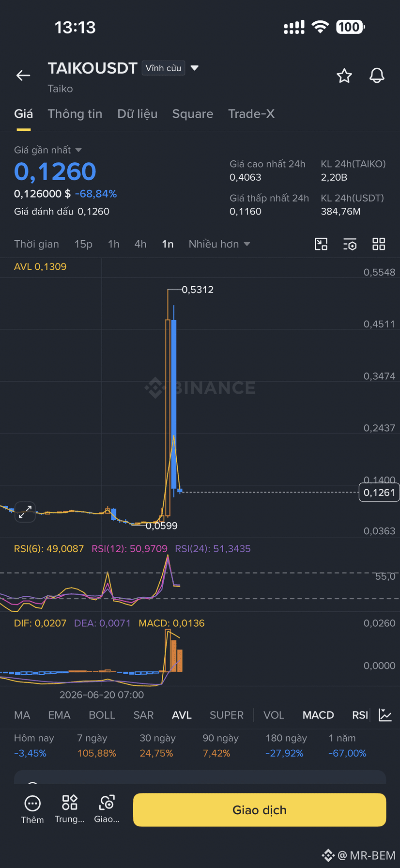Switch to the Thông tin tab

[x=75, y=114]
